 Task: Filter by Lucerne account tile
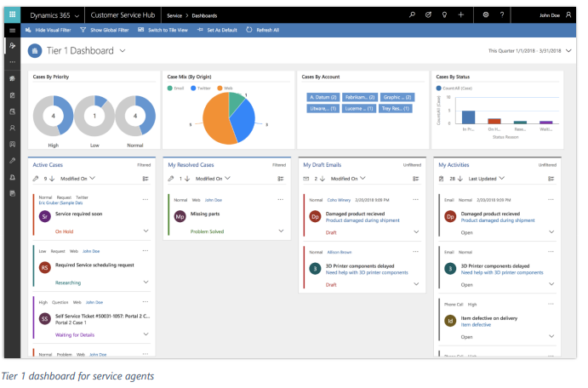click(358, 108)
